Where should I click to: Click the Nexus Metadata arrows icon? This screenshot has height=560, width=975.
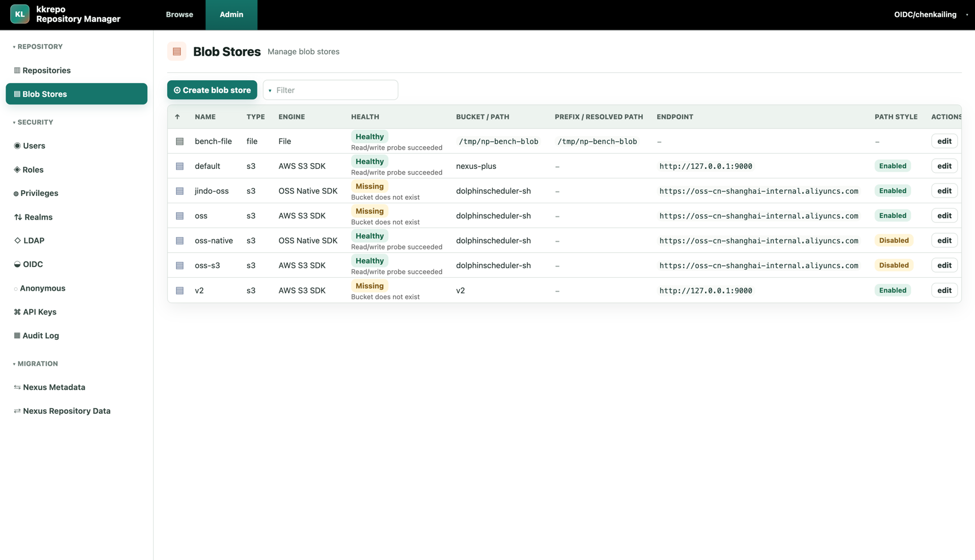17,387
